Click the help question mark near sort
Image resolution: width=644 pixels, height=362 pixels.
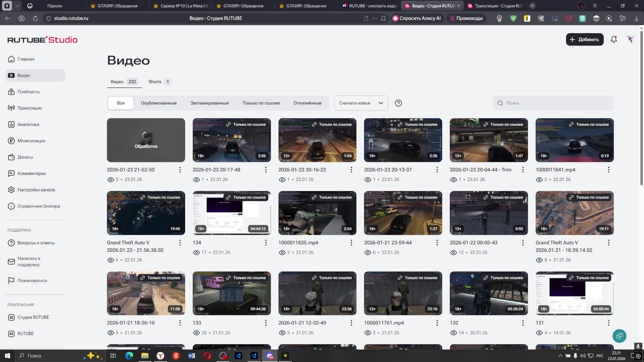(x=398, y=103)
